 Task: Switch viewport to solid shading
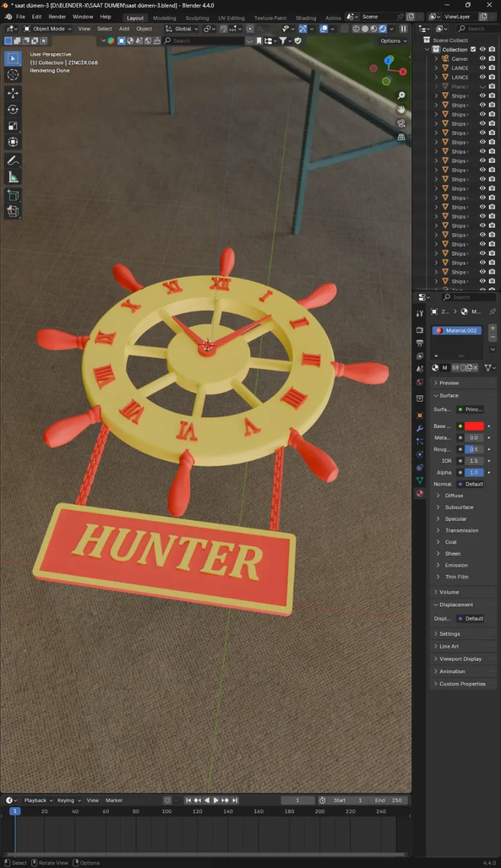(365, 28)
